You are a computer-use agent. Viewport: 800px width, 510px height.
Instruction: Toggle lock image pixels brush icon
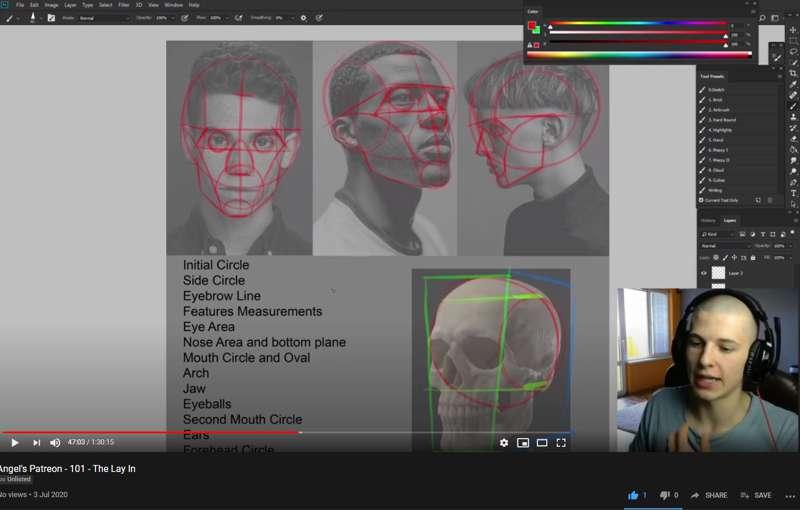pyautogui.click(x=726, y=258)
